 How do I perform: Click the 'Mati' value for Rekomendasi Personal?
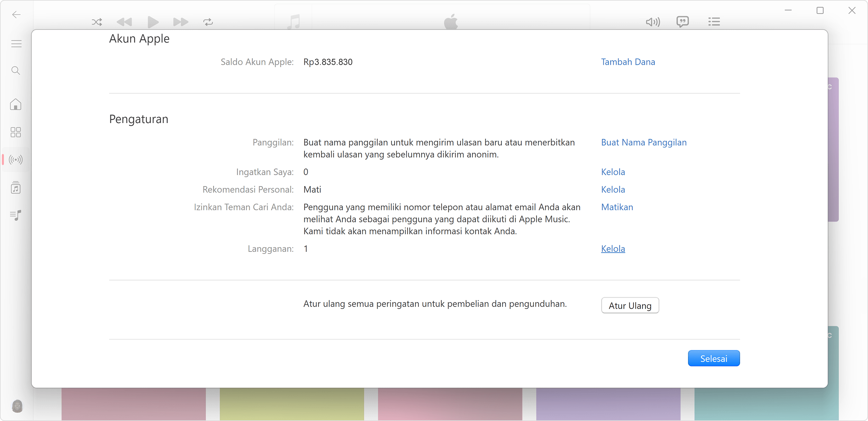312,190
